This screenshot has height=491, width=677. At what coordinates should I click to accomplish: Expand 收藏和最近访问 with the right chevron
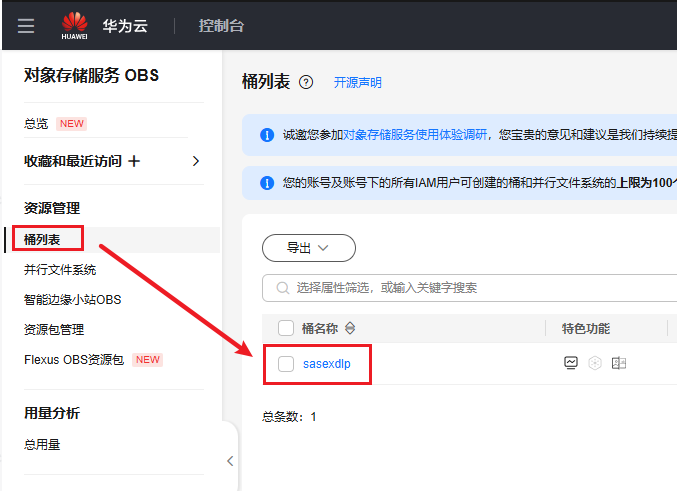196,161
